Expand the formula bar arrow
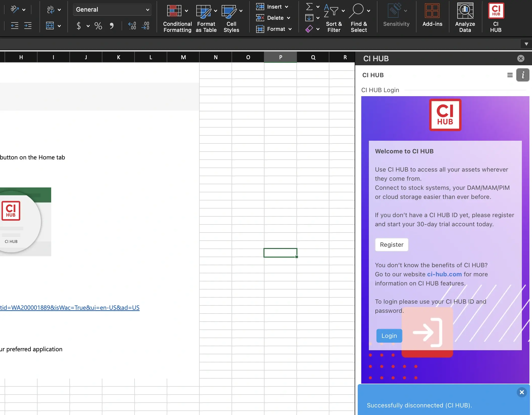This screenshot has height=415, width=532. (526, 44)
